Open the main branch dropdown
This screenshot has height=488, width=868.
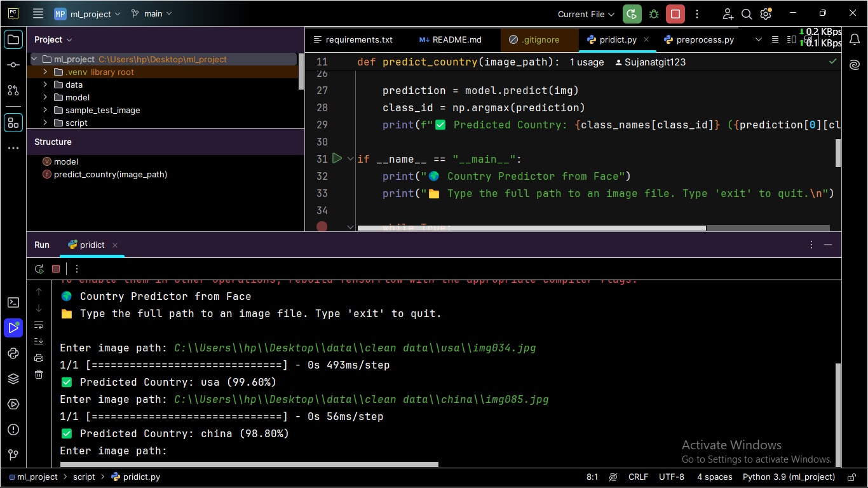pos(151,14)
